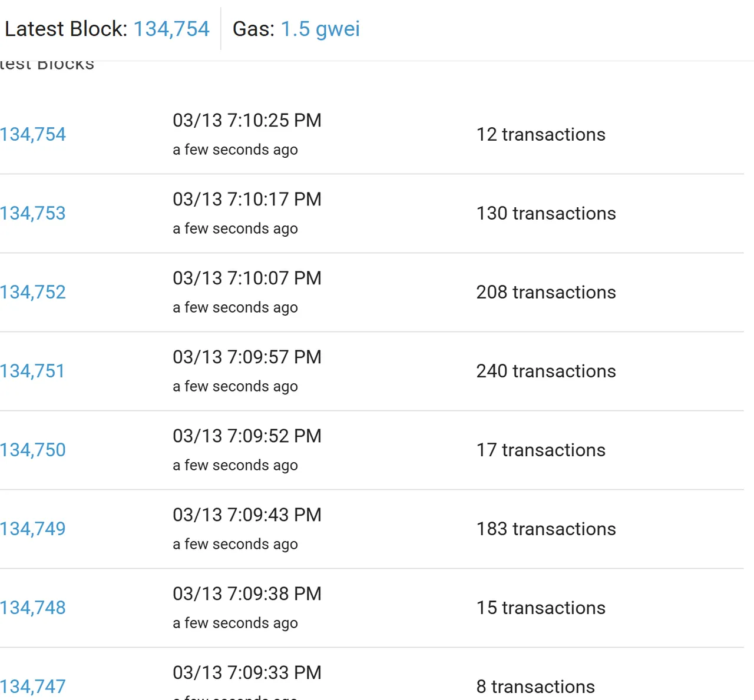Select the 12 transactions entry
This screenshot has height=700, width=754.
pyautogui.click(x=541, y=134)
